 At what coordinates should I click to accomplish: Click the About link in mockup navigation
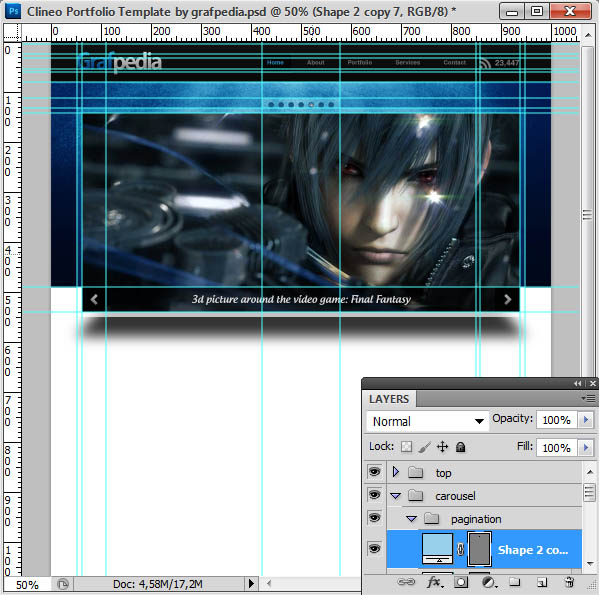pyautogui.click(x=316, y=62)
